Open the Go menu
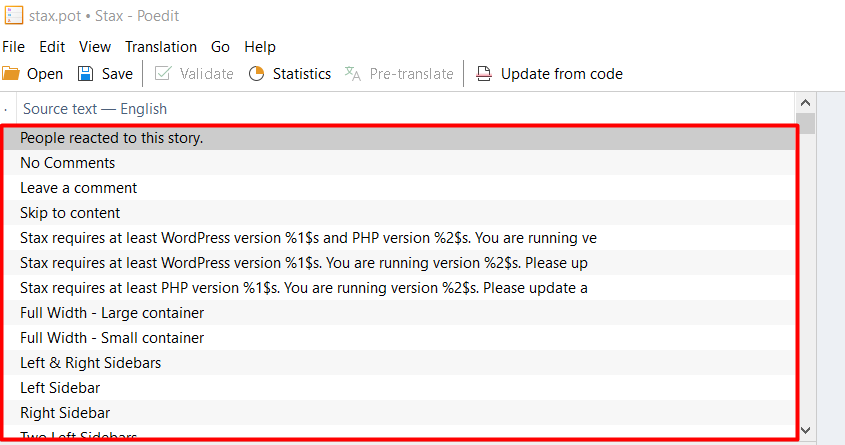Image resolution: width=845 pixels, height=445 pixels. 220,47
